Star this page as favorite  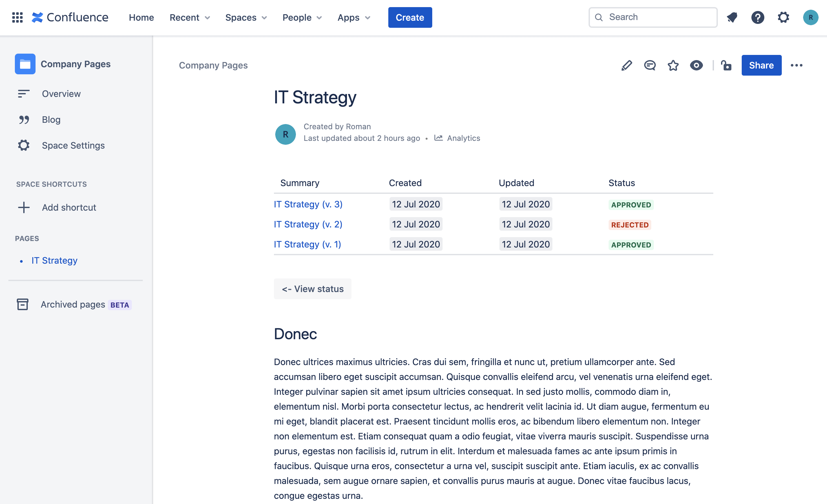(x=673, y=66)
